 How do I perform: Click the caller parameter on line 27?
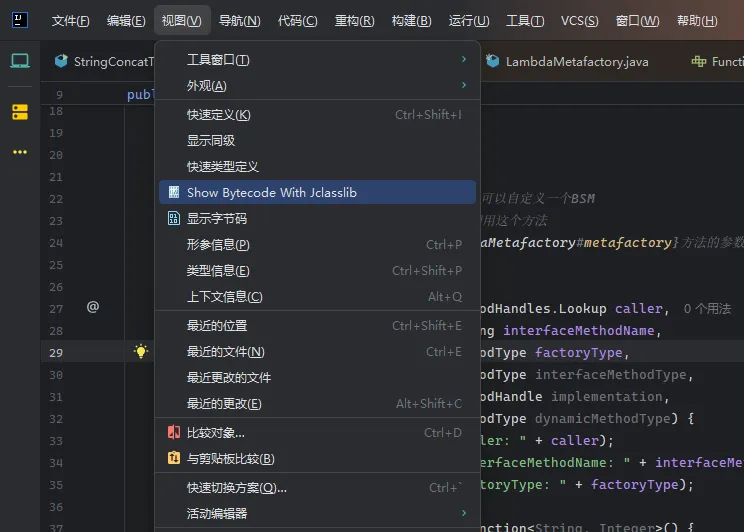tap(638, 308)
